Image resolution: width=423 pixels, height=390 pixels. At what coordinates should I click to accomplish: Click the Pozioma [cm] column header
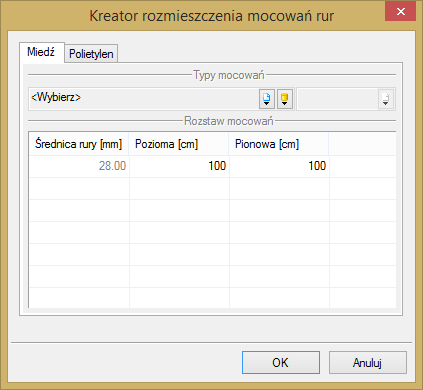pos(179,144)
